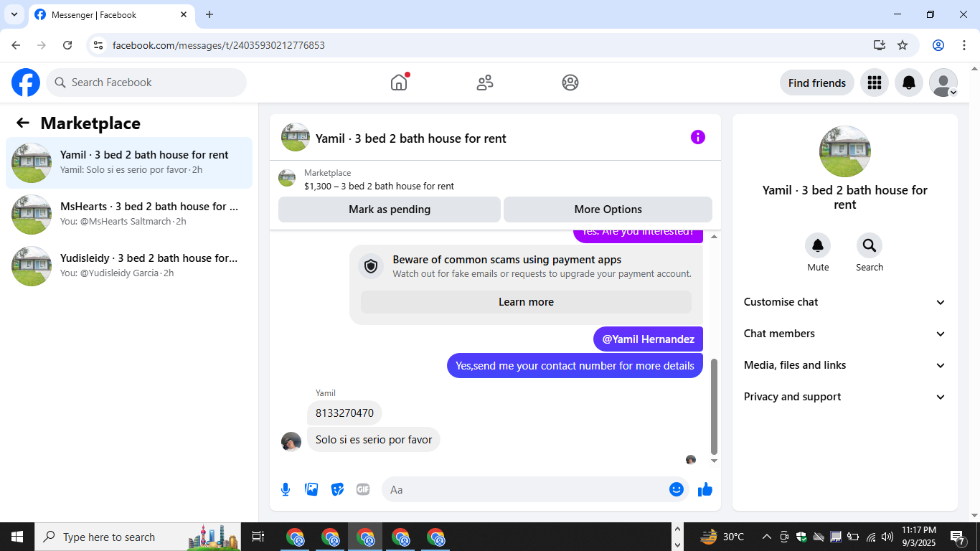Viewport: 980px width, 551px height.
Task: Open the account profile menu
Action: pyautogui.click(x=943, y=83)
